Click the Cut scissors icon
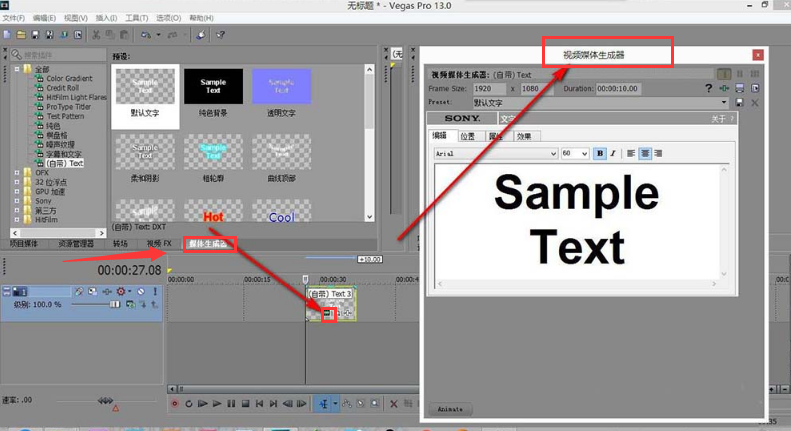The width and height of the screenshot is (791, 431). (96, 35)
